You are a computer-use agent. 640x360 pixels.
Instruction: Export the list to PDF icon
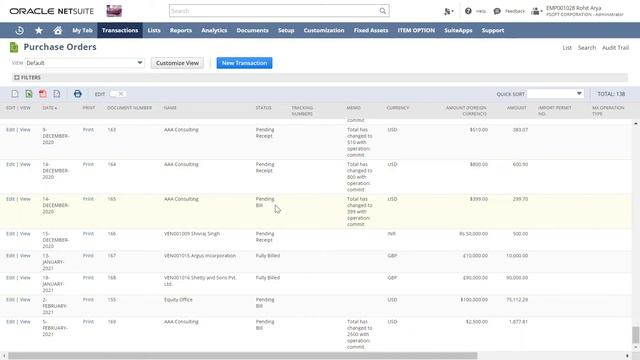tap(42, 94)
